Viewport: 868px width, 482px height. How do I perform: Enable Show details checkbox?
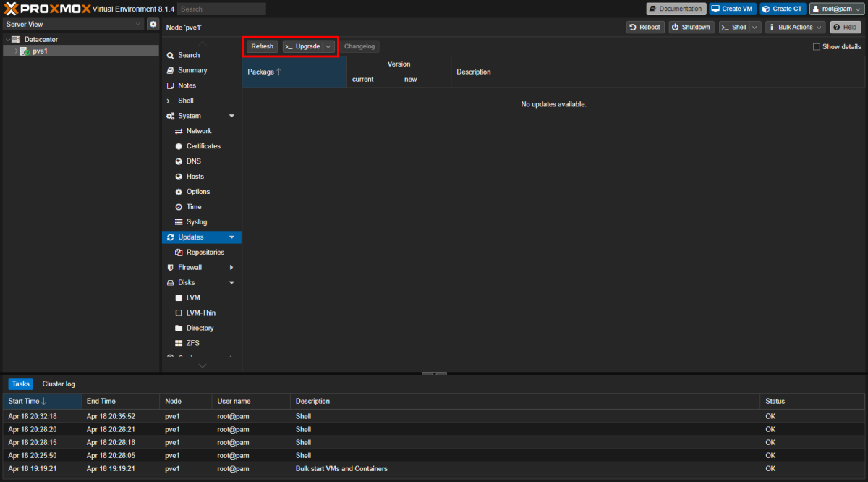[817, 47]
